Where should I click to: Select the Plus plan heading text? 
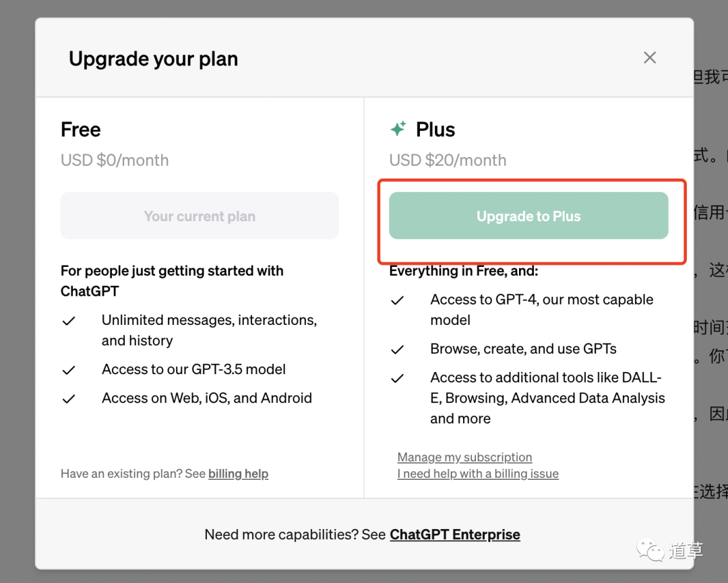[435, 129]
